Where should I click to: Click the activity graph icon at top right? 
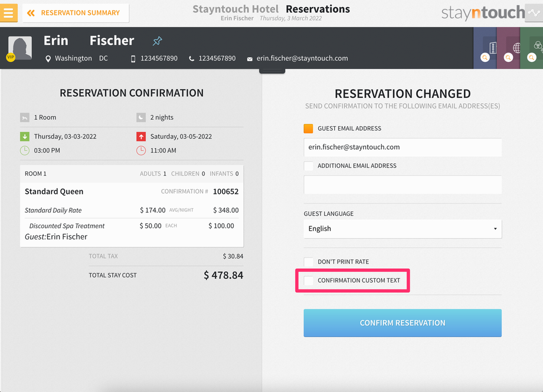[534, 13]
